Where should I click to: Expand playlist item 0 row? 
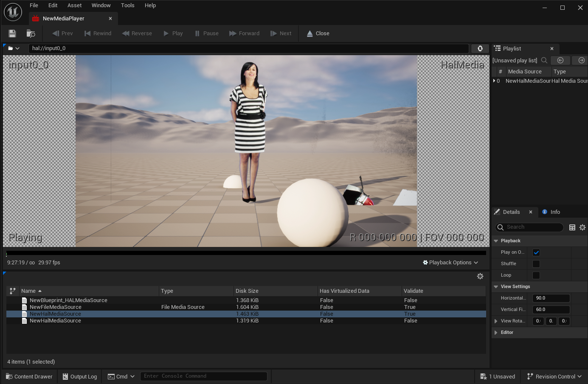494,81
